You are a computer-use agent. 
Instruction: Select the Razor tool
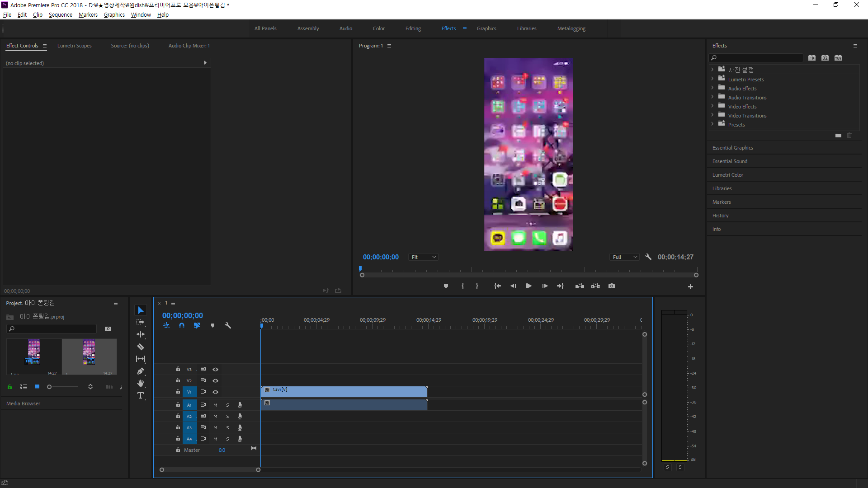pyautogui.click(x=141, y=347)
